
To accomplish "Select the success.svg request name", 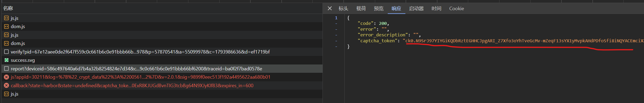I will [23, 60].
